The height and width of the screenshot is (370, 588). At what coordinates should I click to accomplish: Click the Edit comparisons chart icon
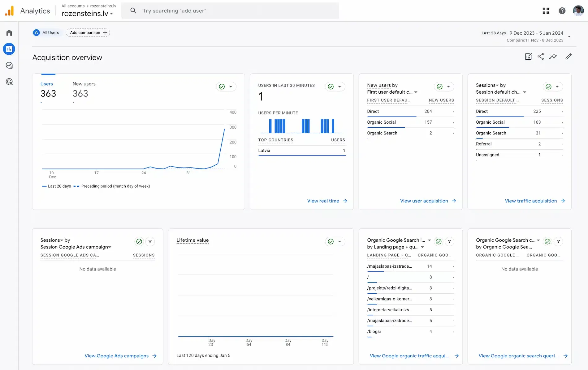click(528, 57)
